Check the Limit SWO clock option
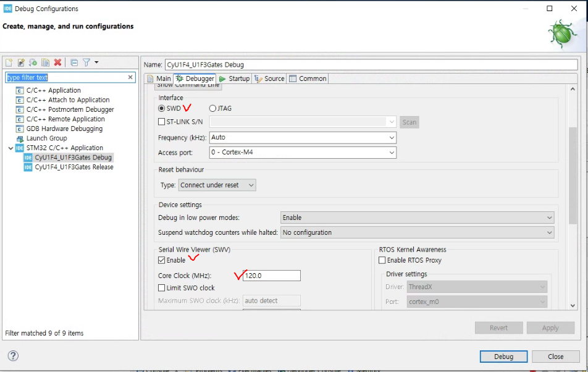 pyautogui.click(x=162, y=287)
